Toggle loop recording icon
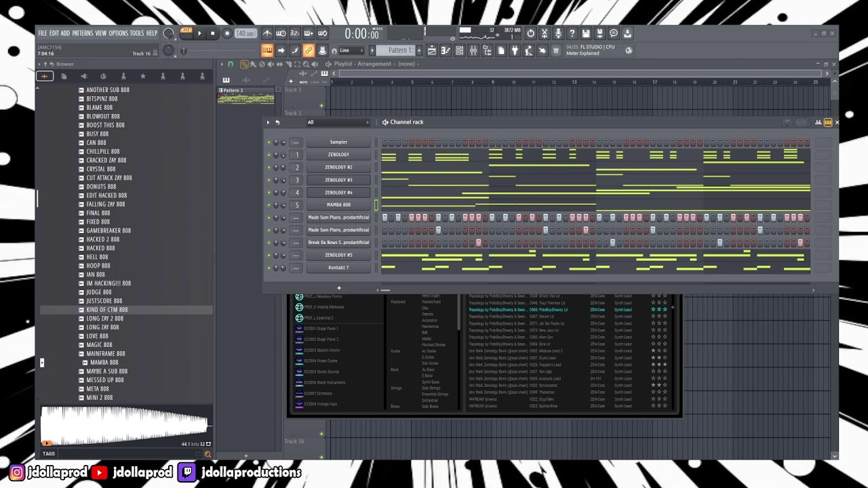Viewport: 868px width, 488px height. pyautogui.click(x=322, y=33)
